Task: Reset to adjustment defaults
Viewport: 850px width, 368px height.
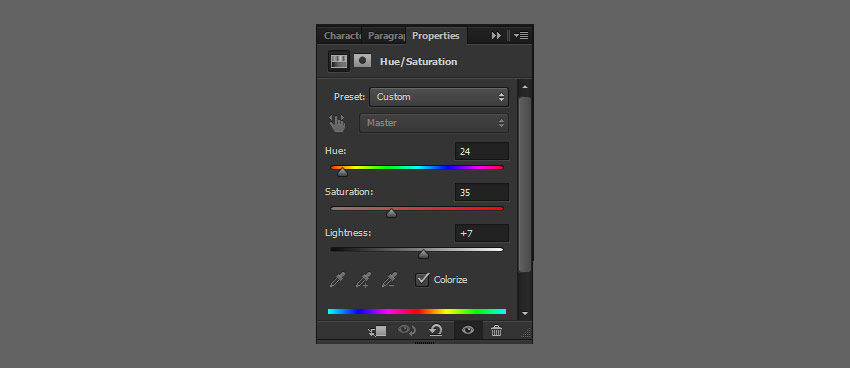Action: click(x=435, y=330)
